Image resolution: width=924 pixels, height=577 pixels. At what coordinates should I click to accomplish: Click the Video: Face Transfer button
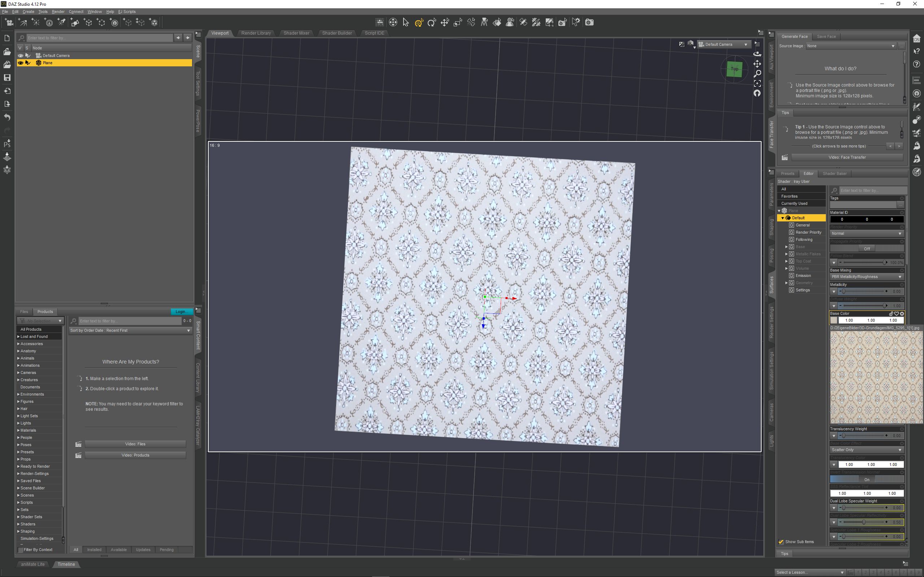847,158
